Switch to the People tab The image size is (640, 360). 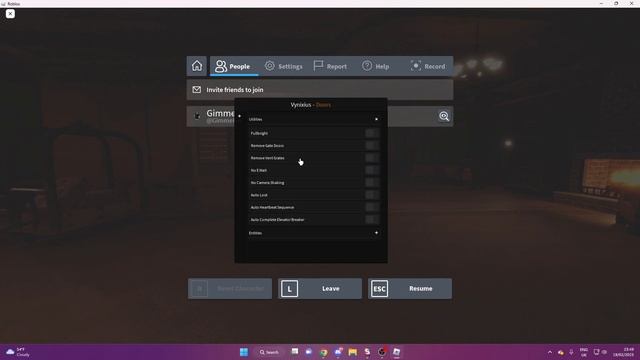pyautogui.click(x=233, y=66)
